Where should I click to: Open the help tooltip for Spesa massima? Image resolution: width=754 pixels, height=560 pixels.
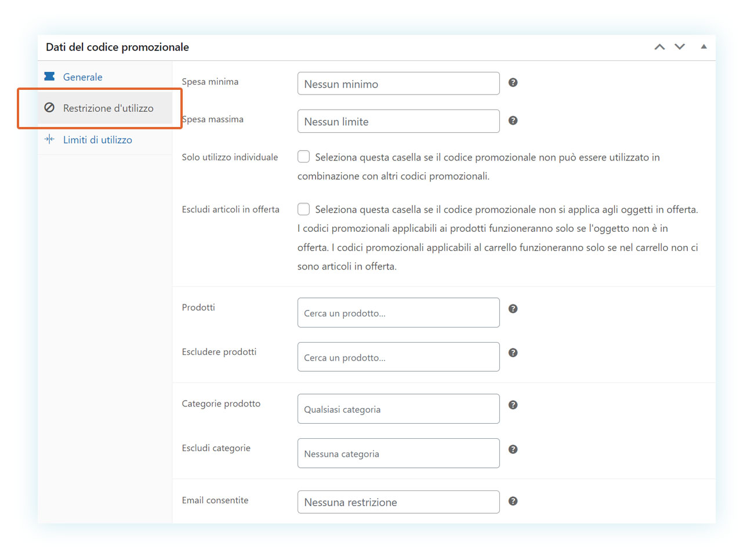[513, 121]
